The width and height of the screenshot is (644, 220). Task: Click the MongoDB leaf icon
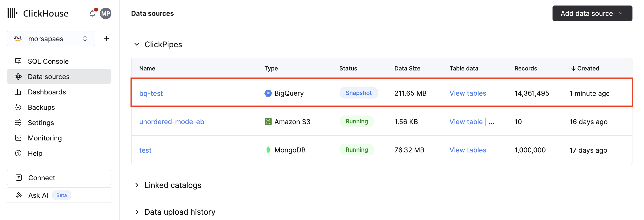(268, 150)
